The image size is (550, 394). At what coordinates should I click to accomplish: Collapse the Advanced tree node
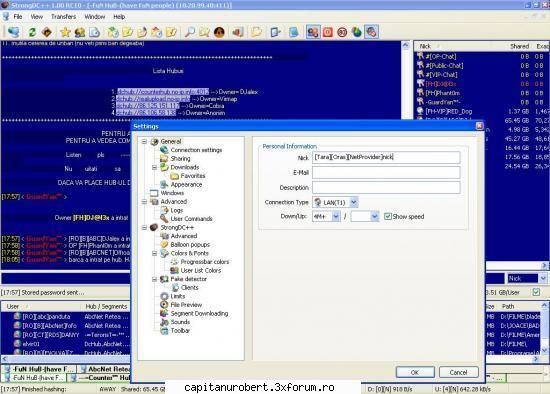(144, 202)
